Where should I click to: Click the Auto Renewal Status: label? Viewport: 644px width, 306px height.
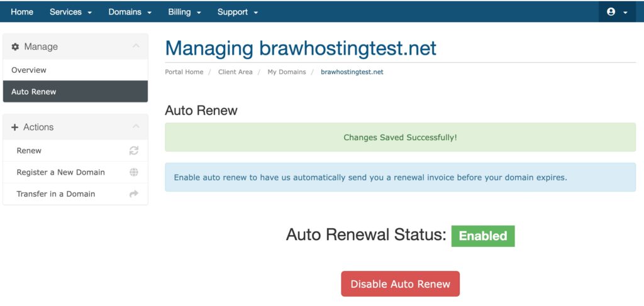click(366, 235)
